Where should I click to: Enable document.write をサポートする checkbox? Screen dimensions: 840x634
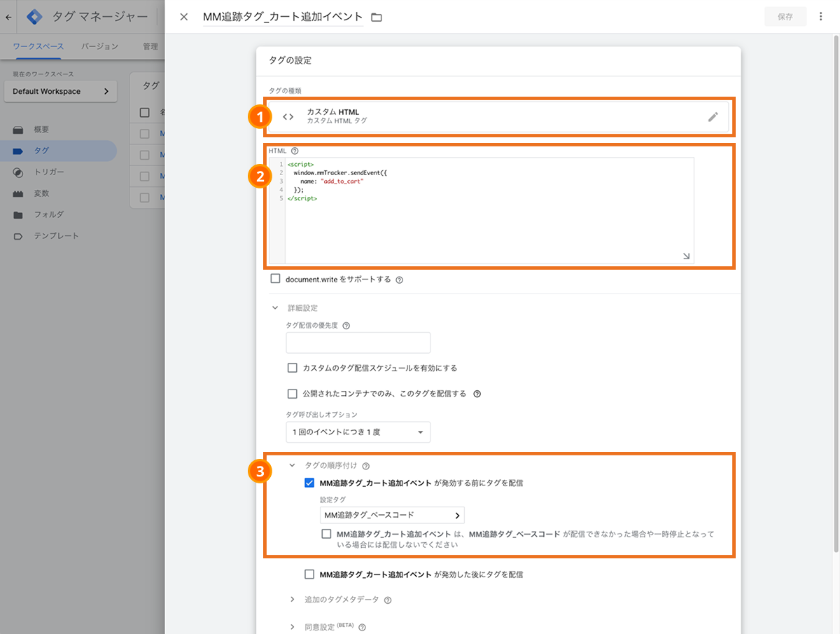pyautogui.click(x=275, y=279)
